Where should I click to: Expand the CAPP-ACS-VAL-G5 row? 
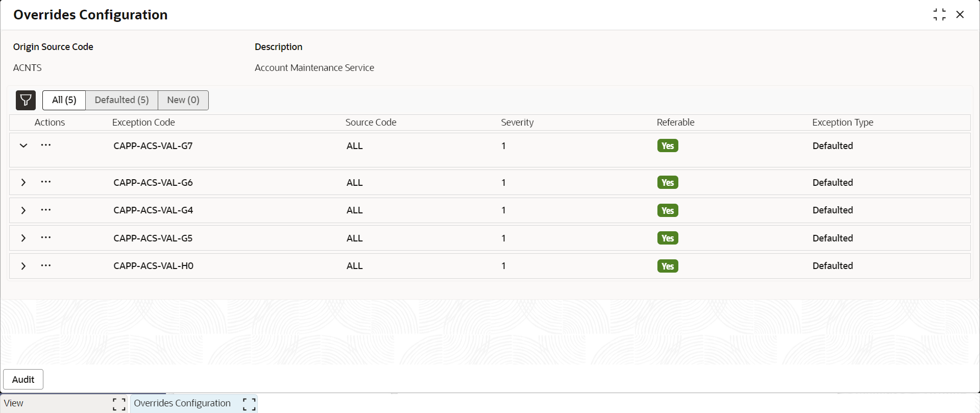tap(23, 238)
